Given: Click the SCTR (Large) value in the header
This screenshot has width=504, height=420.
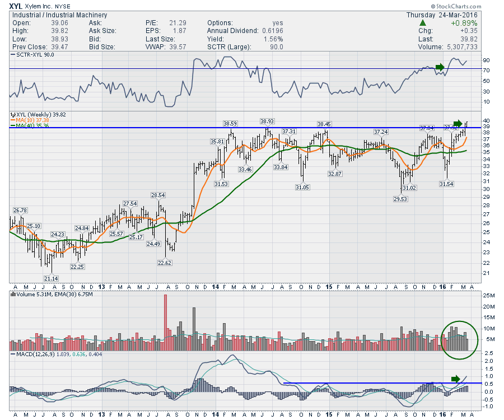Looking at the screenshot, I should click(x=277, y=47).
